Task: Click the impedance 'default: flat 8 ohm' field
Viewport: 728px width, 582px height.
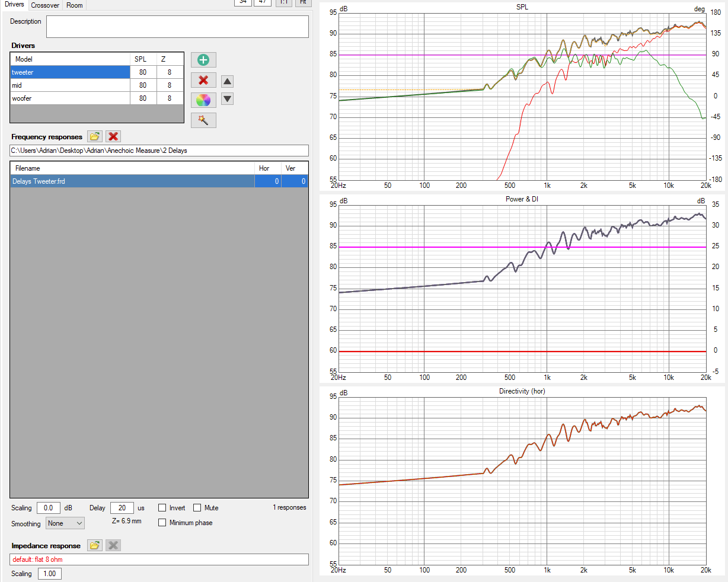Action: point(159,559)
